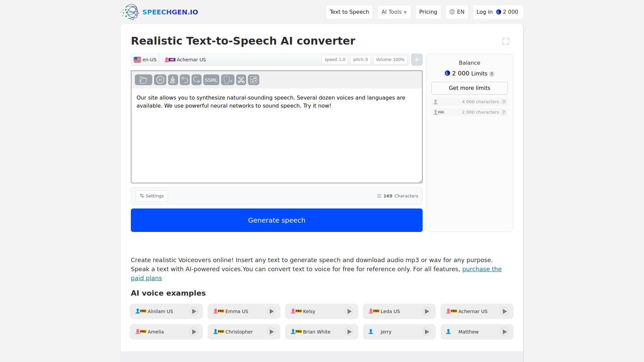Image resolution: width=644 pixels, height=362 pixels.
Task: Play the Jerry voice sample
Action: coord(426,331)
